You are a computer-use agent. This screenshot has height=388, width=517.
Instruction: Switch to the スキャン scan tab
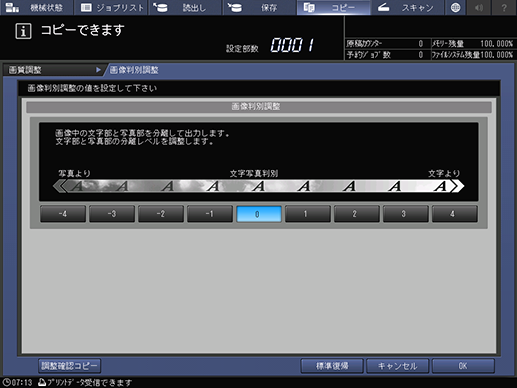coord(407,7)
